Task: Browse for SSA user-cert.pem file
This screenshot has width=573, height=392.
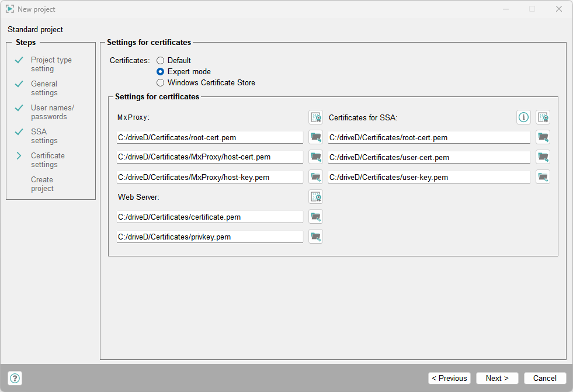Action: [543, 157]
